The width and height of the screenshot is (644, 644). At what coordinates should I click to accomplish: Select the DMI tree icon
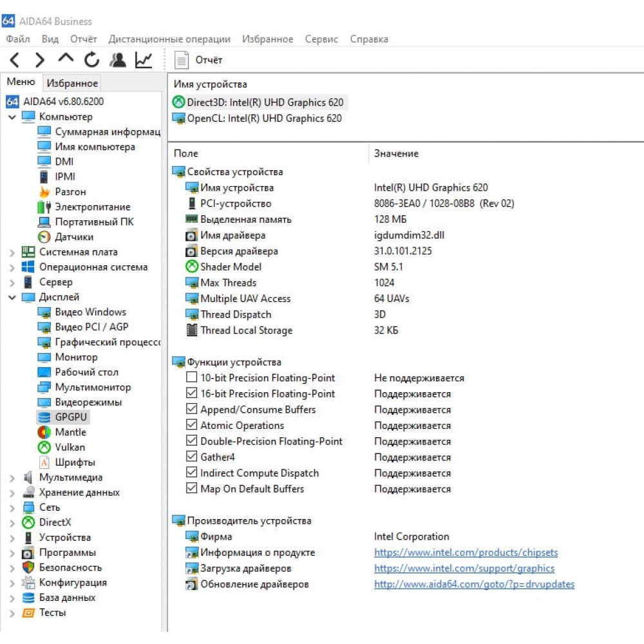(x=44, y=162)
